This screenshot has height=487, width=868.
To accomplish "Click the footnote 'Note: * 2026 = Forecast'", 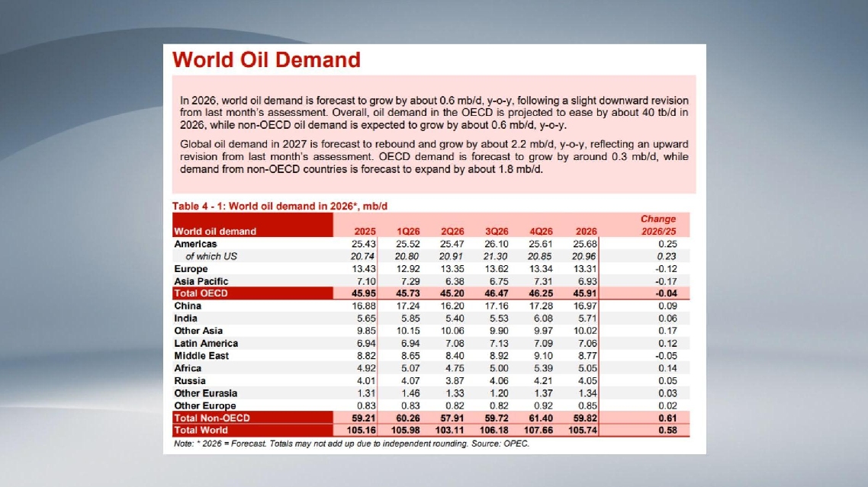I will coord(220,444).
